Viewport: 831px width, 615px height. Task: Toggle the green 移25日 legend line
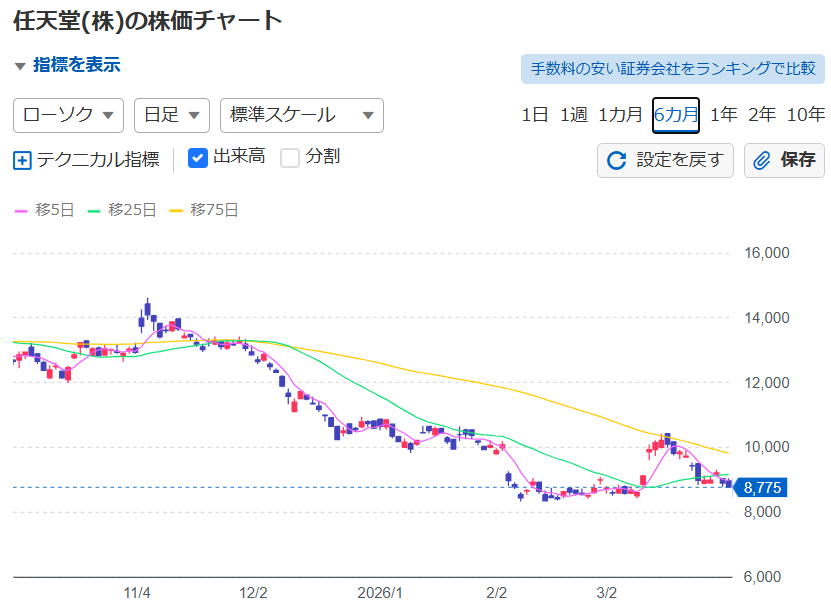tap(95, 210)
